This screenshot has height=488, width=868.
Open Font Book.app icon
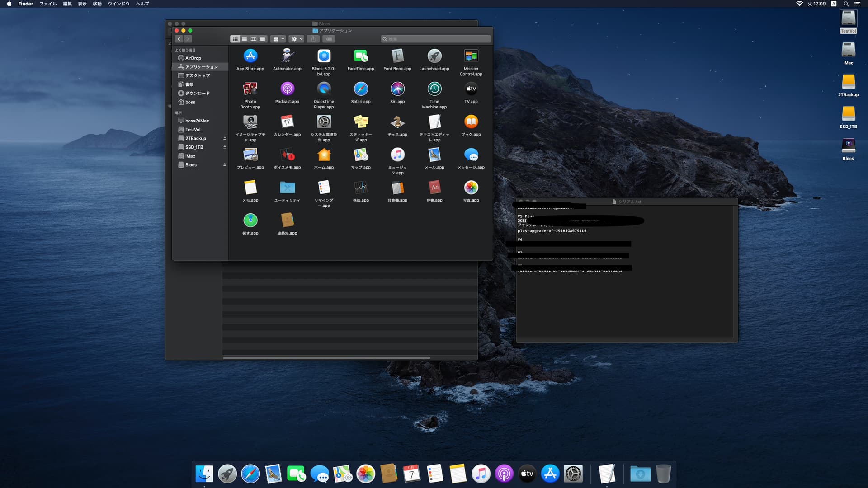[397, 56]
